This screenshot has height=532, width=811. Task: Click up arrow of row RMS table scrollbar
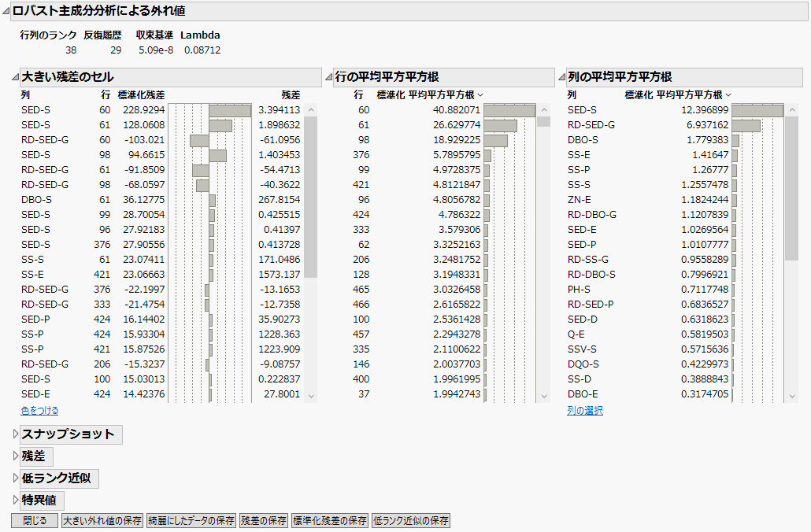pyautogui.click(x=543, y=109)
